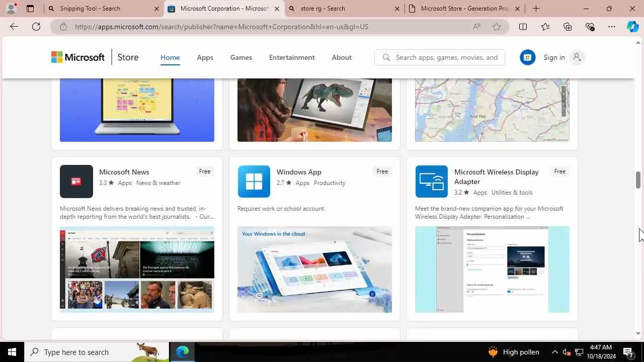Switch to Snipping Tool - Search tab
Viewport: 644px width, 362px height.
coord(104,9)
